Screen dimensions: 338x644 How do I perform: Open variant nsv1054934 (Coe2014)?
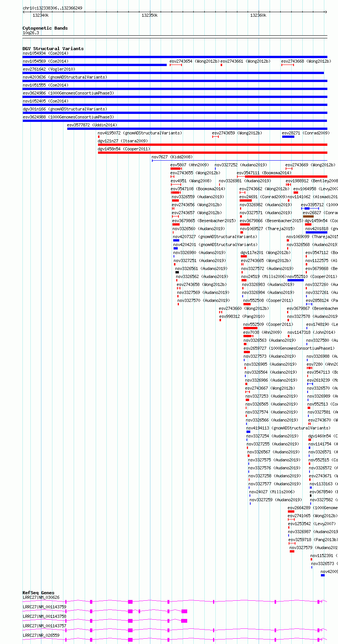click(46, 53)
